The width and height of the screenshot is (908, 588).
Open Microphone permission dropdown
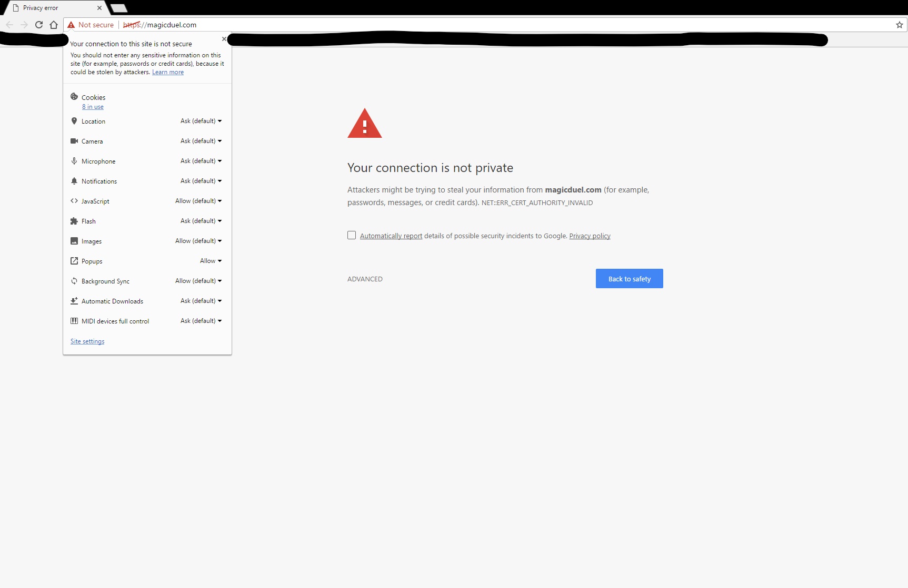pyautogui.click(x=201, y=161)
